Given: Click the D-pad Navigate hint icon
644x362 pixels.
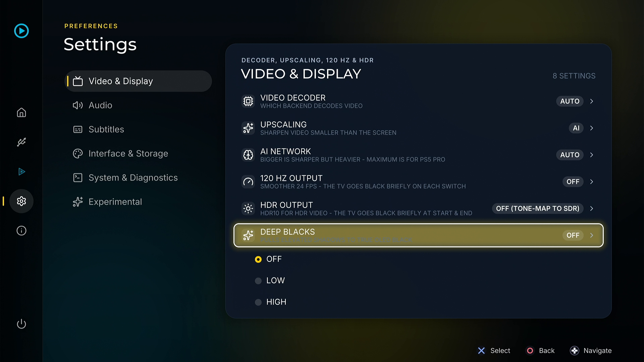Looking at the screenshot, I should [575, 351].
